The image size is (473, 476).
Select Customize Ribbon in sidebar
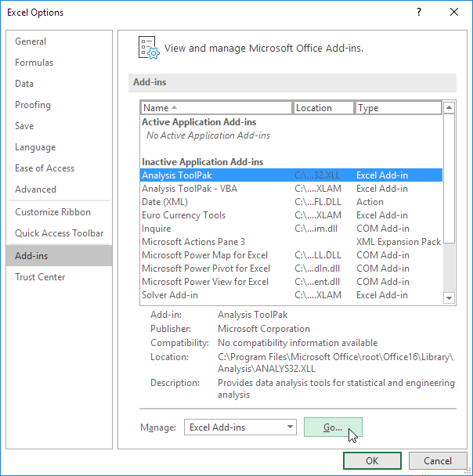coord(52,212)
